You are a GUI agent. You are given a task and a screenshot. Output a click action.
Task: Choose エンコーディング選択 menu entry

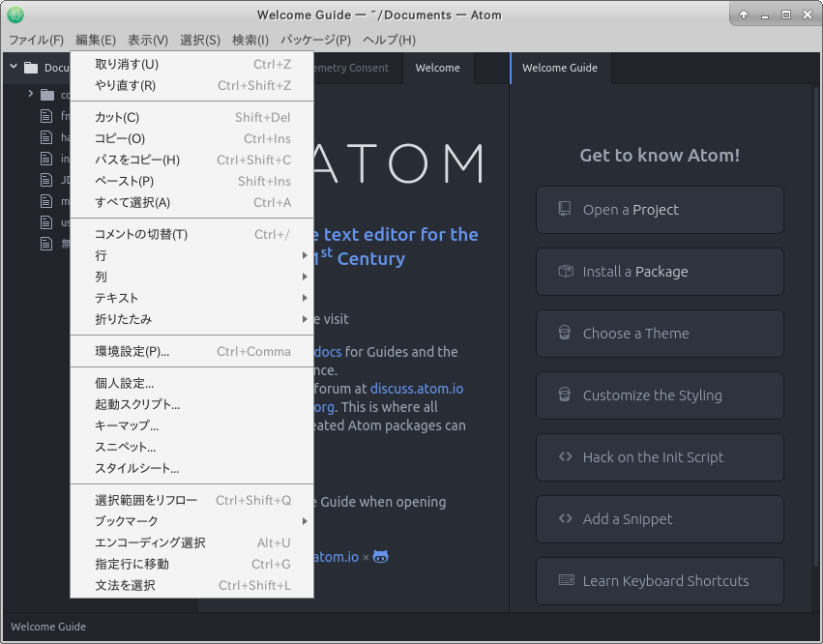pyautogui.click(x=191, y=542)
